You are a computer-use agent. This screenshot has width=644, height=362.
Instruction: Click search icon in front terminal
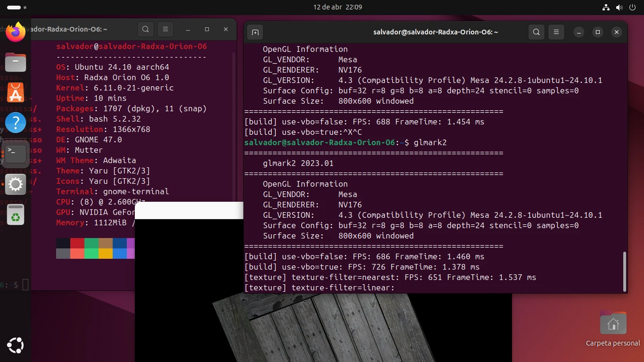537,32
